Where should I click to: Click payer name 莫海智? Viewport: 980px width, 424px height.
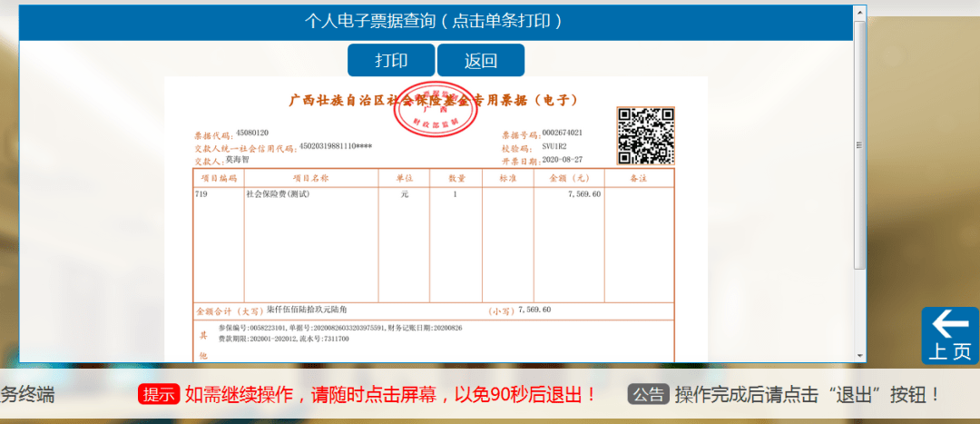point(238,160)
